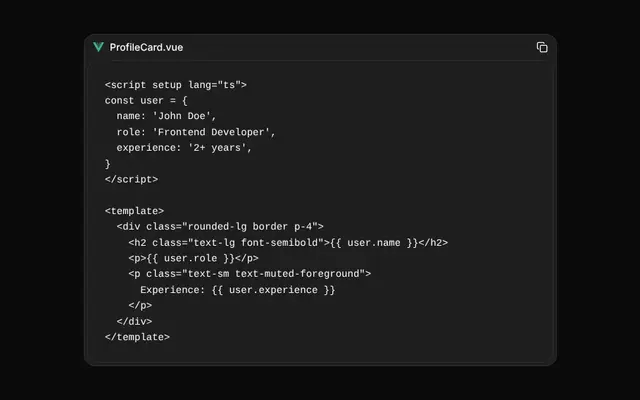Click the user.role paragraph line
The image size is (640, 400).
[x=193, y=258]
